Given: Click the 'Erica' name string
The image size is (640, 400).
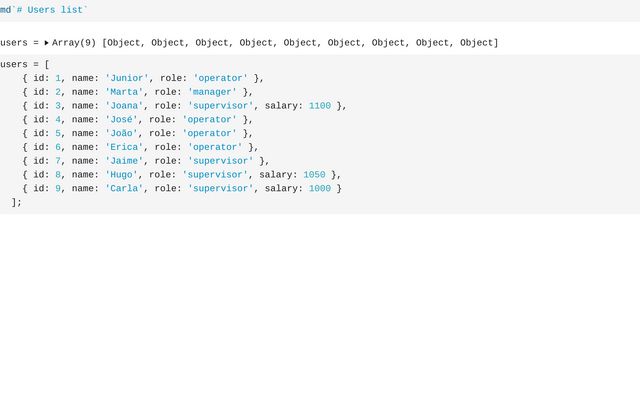Looking at the screenshot, I should point(124,147).
